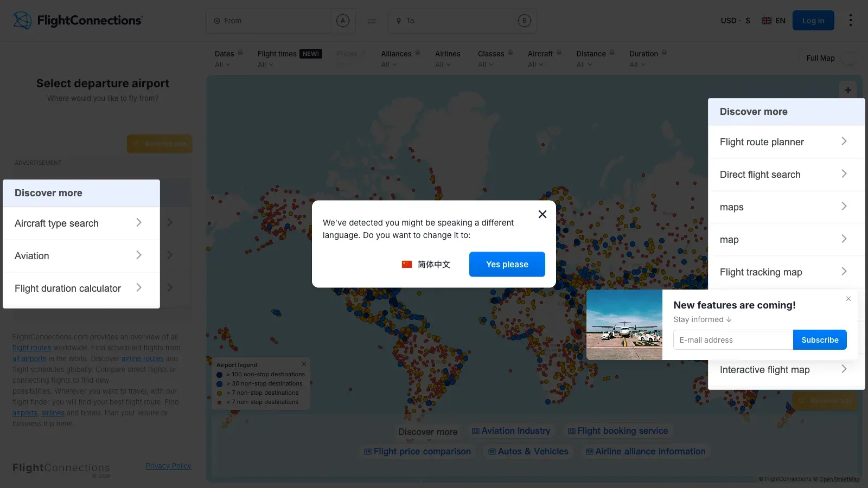Open the Flight times filter dropdown

point(265,65)
